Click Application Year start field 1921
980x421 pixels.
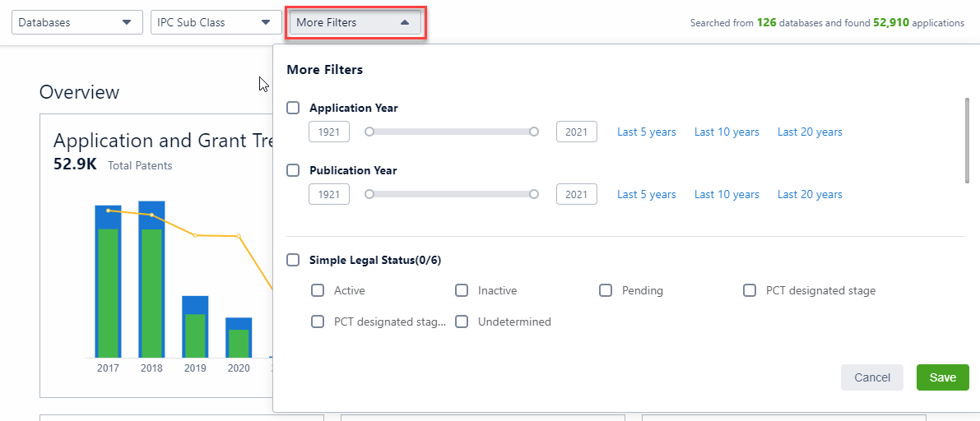coord(329,132)
